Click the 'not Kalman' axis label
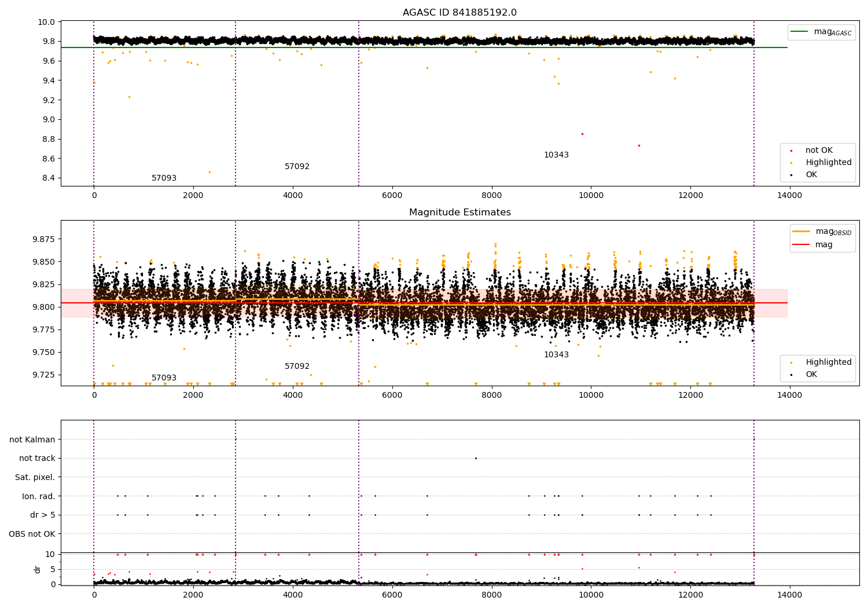868x608 pixels. coord(32,439)
